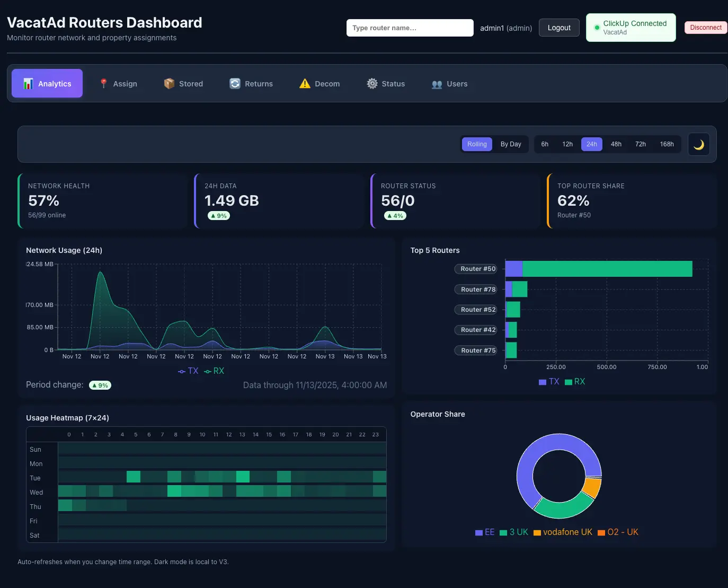Click the Users people icon

436,84
